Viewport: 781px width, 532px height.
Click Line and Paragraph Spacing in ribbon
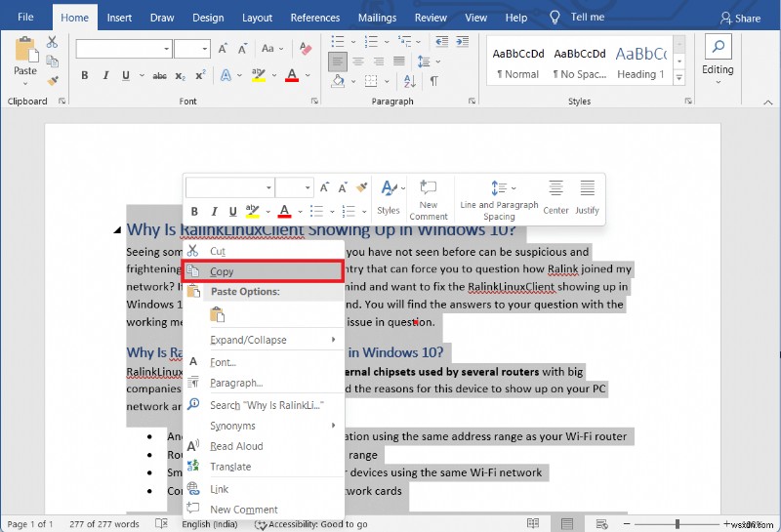(x=424, y=61)
